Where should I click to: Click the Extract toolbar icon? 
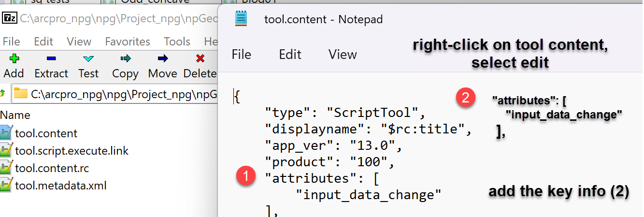(x=51, y=59)
